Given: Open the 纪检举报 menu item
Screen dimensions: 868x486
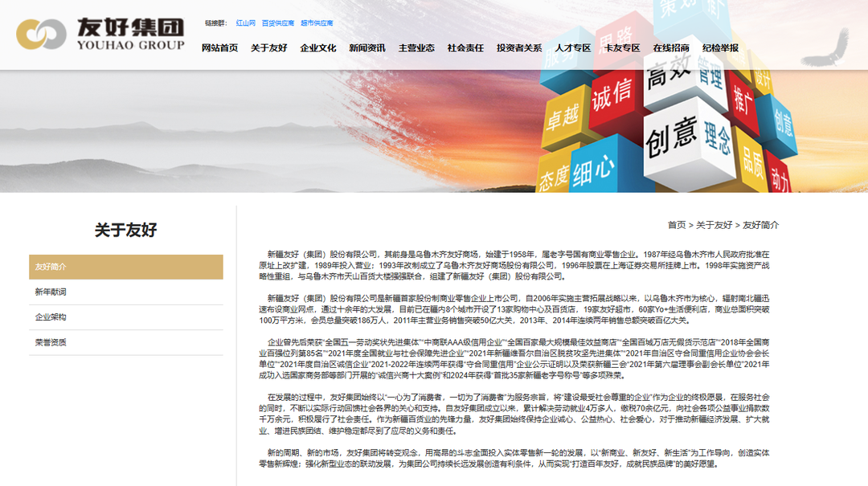Looking at the screenshot, I should click(x=720, y=48).
